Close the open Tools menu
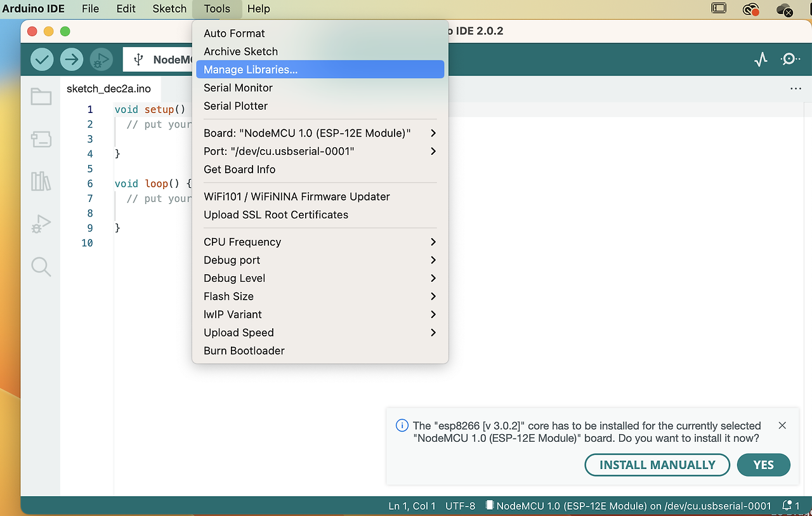This screenshot has width=812, height=516. click(x=217, y=9)
